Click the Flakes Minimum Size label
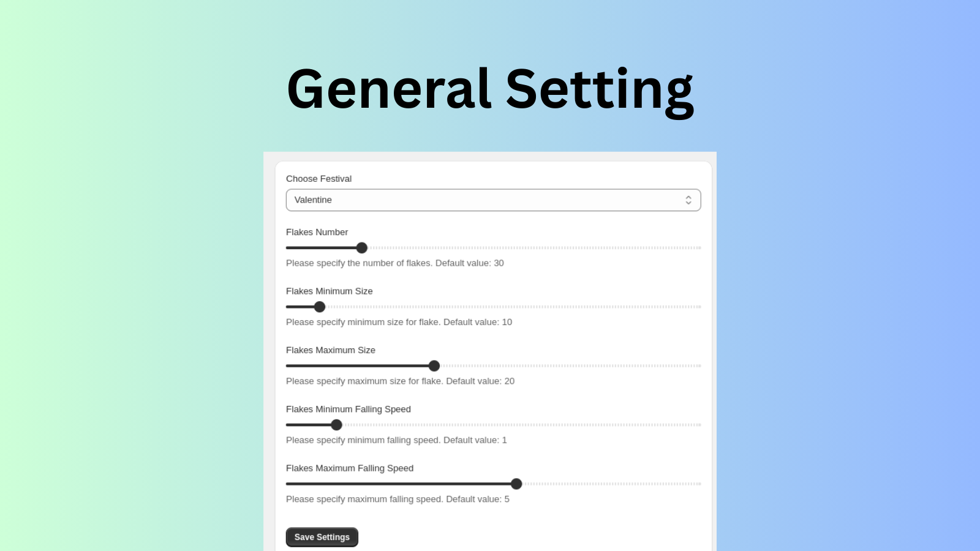This screenshot has height=551, width=980. [330, 291]
